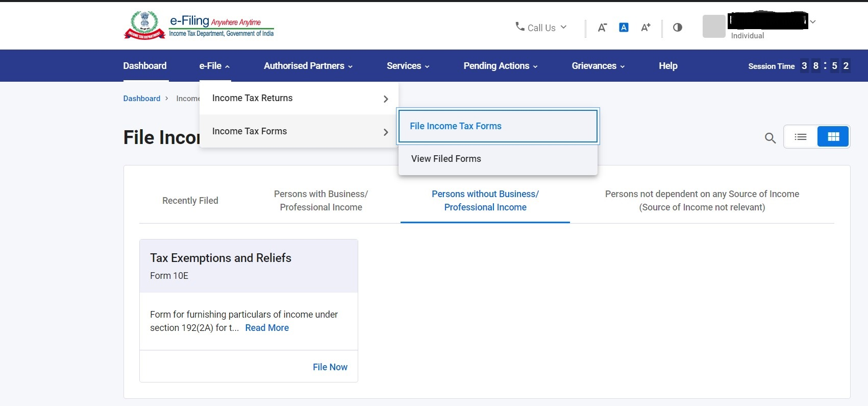Select File Income Tax Forms submenu item
Screen dimensions: 868x406
[456, 126]
